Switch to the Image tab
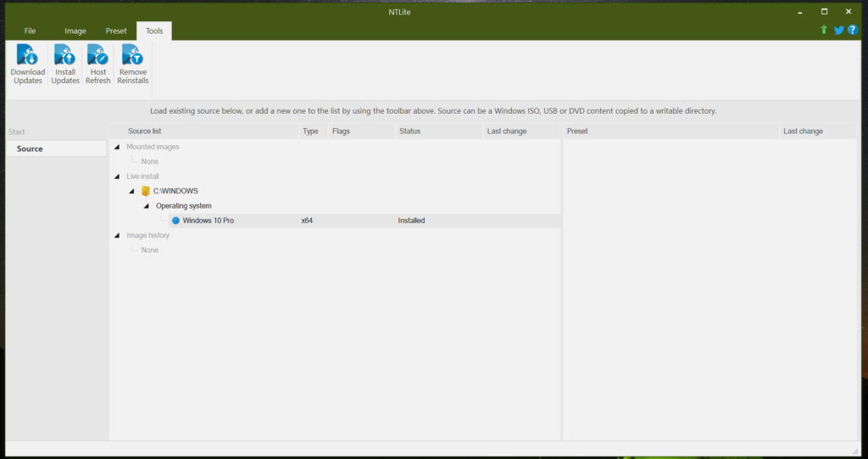 75,31
